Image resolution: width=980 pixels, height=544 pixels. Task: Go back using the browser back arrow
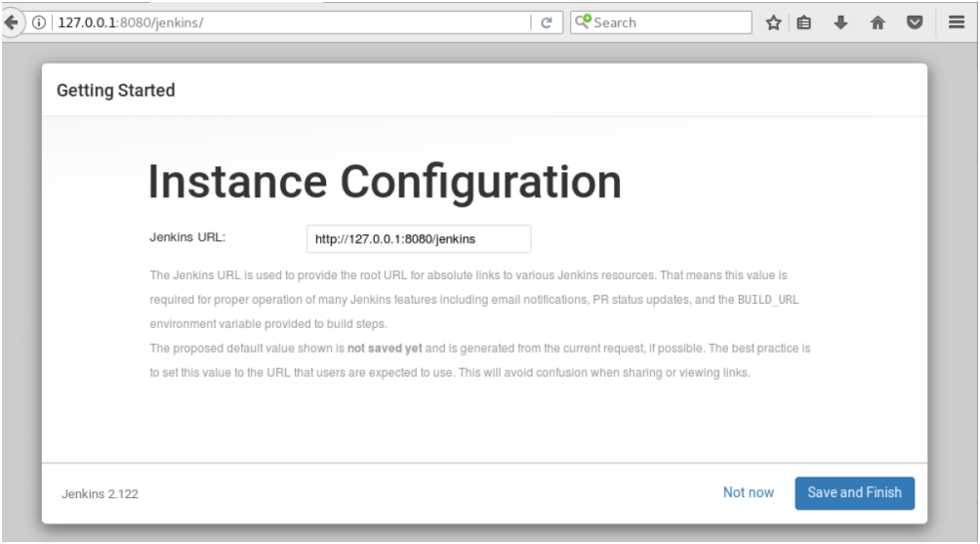click(x=12, y=22)
